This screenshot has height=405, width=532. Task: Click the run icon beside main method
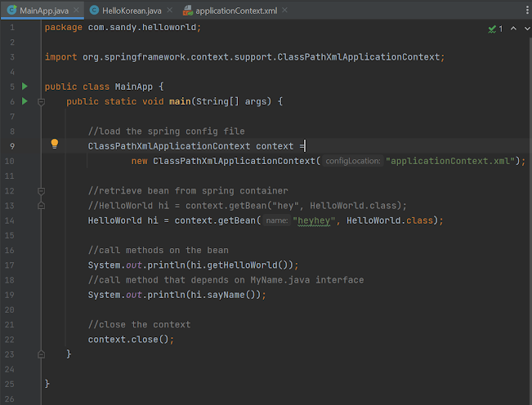click(x=25, y=101)
